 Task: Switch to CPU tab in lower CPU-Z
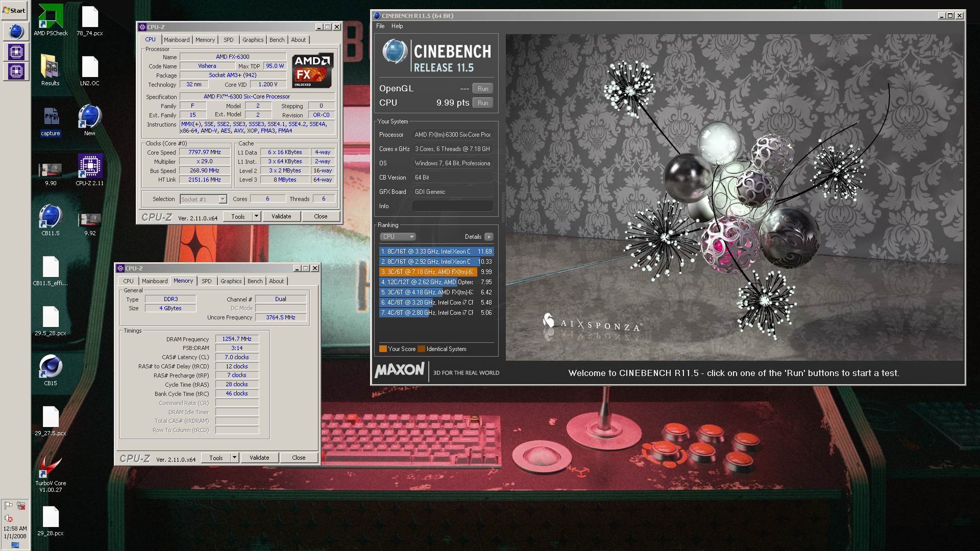(x=129, y=281)
